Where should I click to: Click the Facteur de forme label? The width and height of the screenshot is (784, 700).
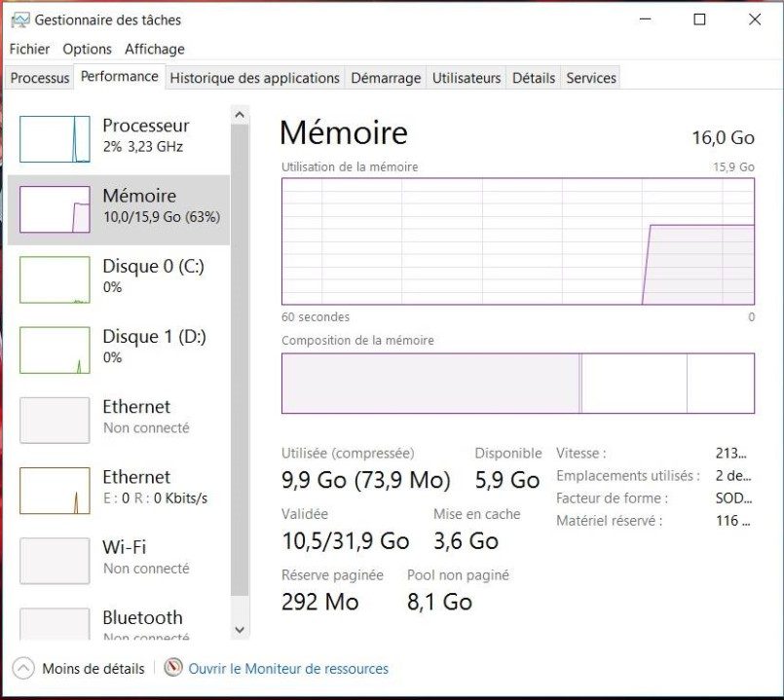click(x=612, y=498)
